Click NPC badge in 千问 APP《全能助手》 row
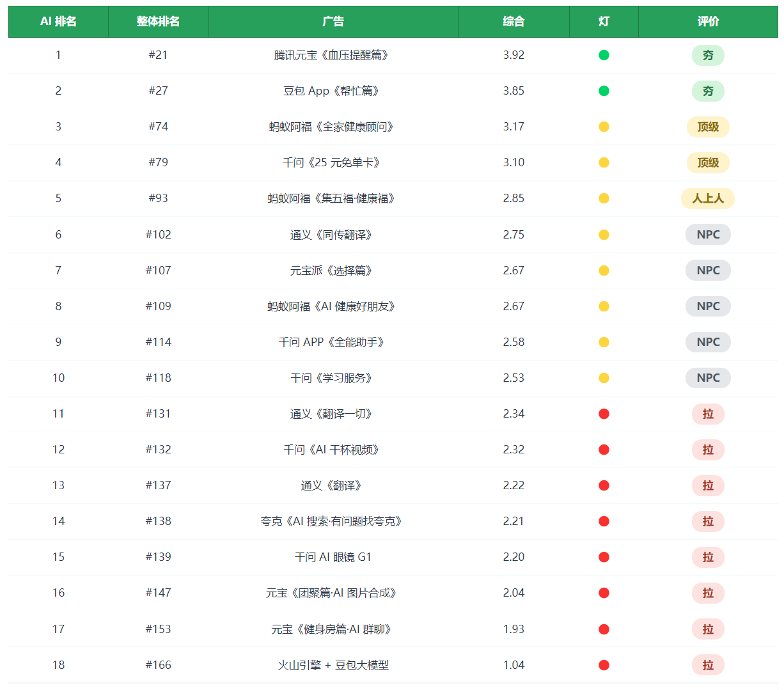784x690 pixels. point(708,342)
